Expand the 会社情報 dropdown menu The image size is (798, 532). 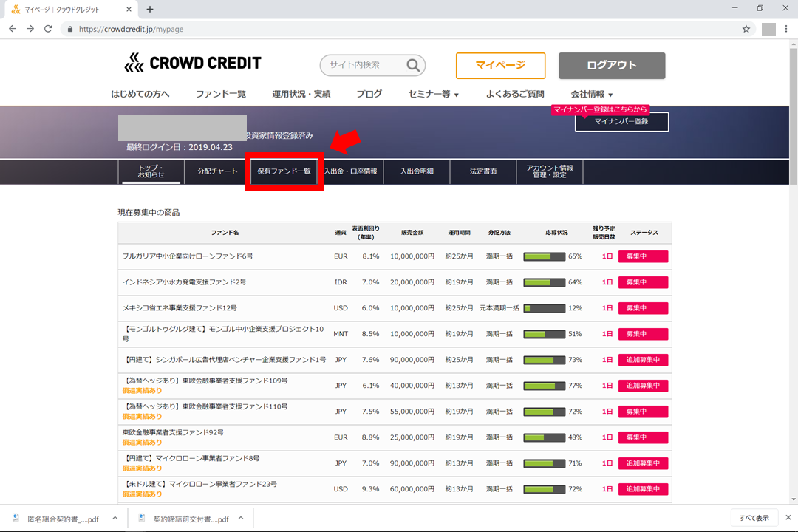coord(592,94)
